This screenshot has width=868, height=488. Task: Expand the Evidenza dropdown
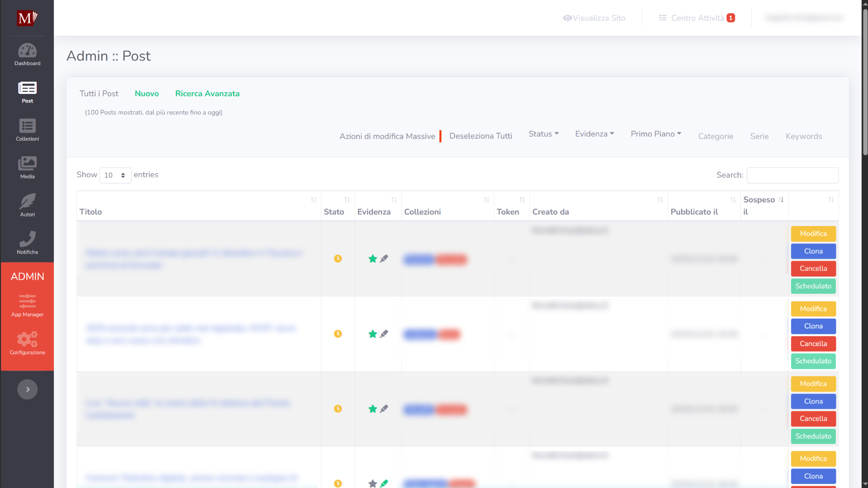tap(594, 134)
